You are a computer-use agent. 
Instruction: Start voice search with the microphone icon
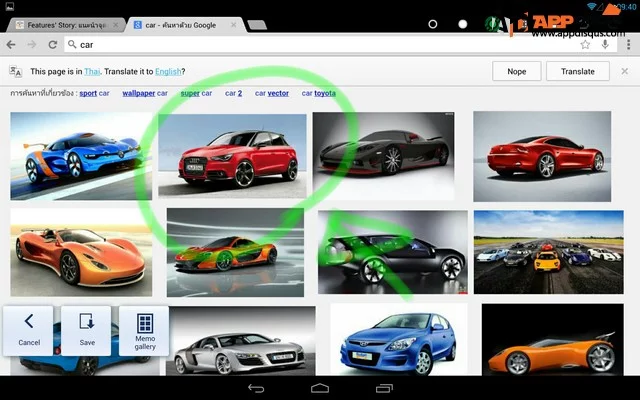[x=605, y=44]
